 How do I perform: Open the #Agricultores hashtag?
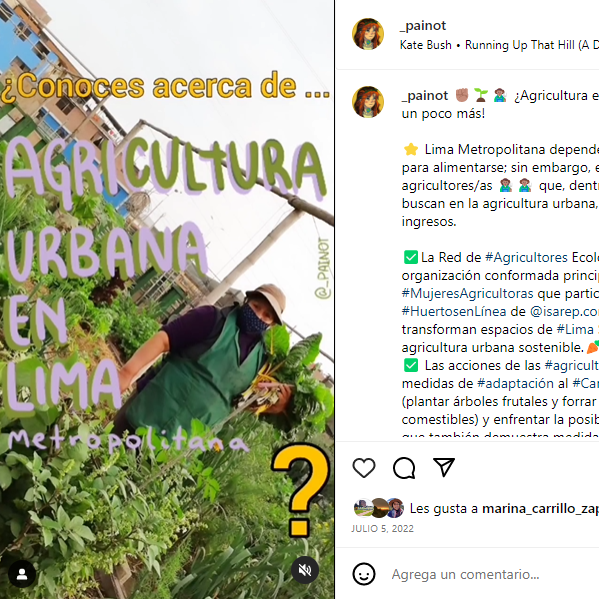[526, 257]
